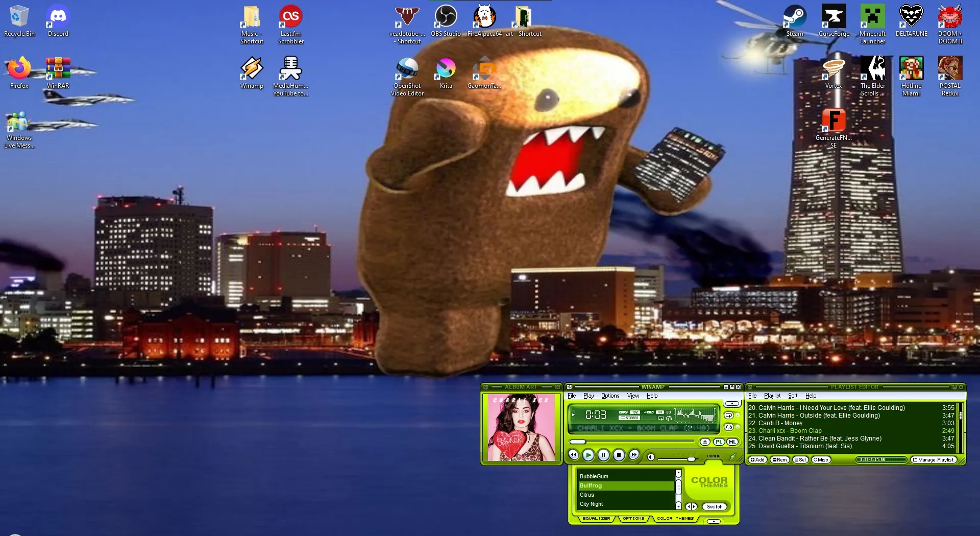
Task: Open the Winamp Play menu
Action: tap(589, 396)
